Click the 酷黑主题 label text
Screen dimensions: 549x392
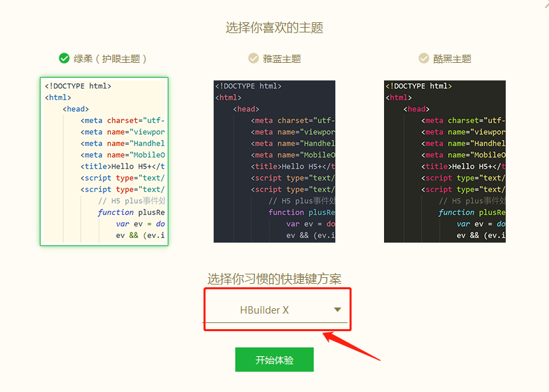click(452, 59)
